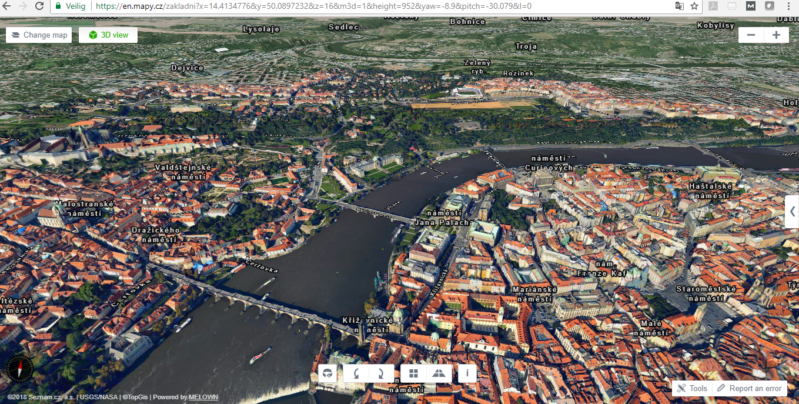Select the tilted perspective view icon

(x=438, y=374)
